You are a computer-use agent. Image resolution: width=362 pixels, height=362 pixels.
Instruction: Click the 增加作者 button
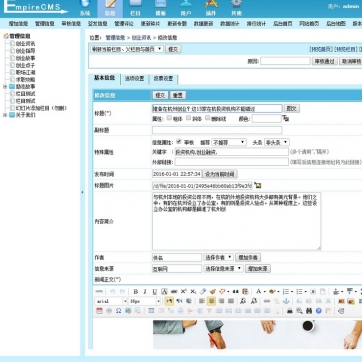[248, 257]
